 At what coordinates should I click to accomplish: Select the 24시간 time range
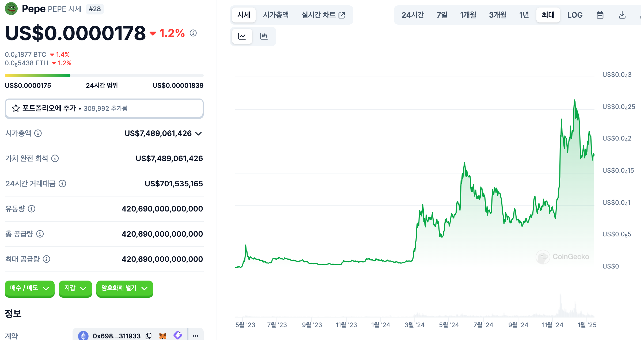413,15
